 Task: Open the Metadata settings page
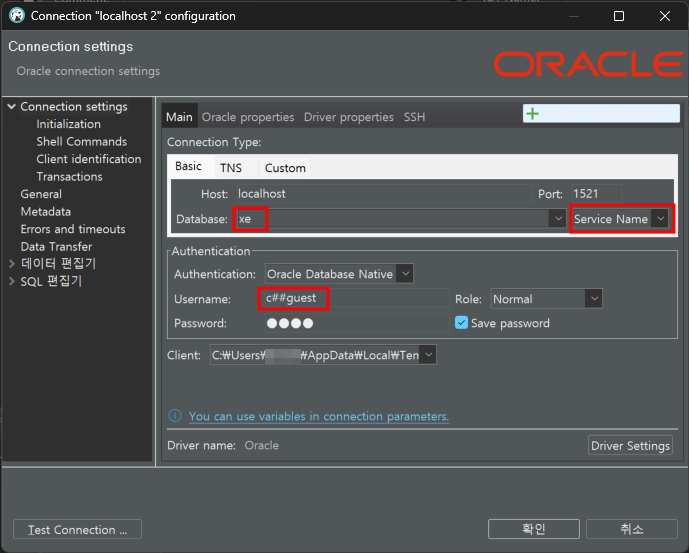(46, 211)
